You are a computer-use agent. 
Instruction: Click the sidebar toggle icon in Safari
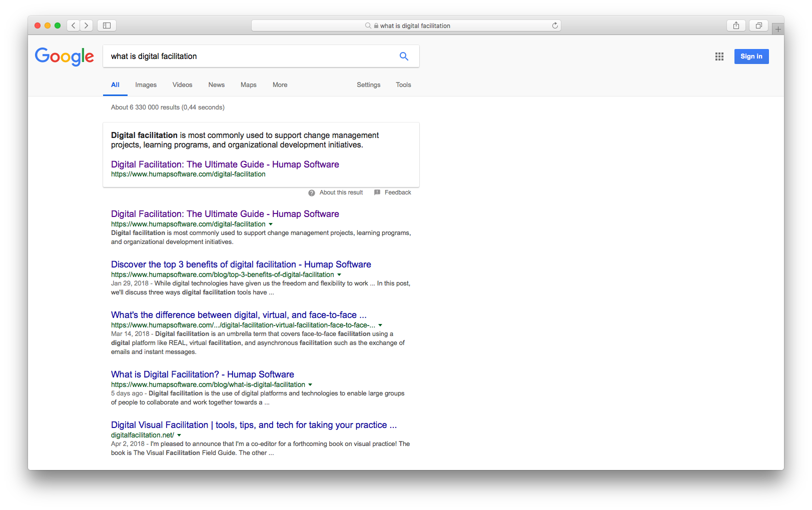[106, 25]
